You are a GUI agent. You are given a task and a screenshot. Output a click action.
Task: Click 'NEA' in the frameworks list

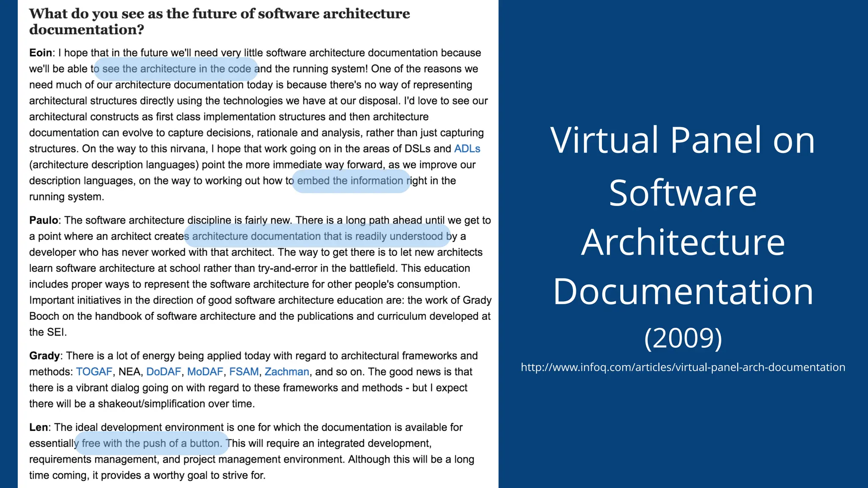coord(129,372)
